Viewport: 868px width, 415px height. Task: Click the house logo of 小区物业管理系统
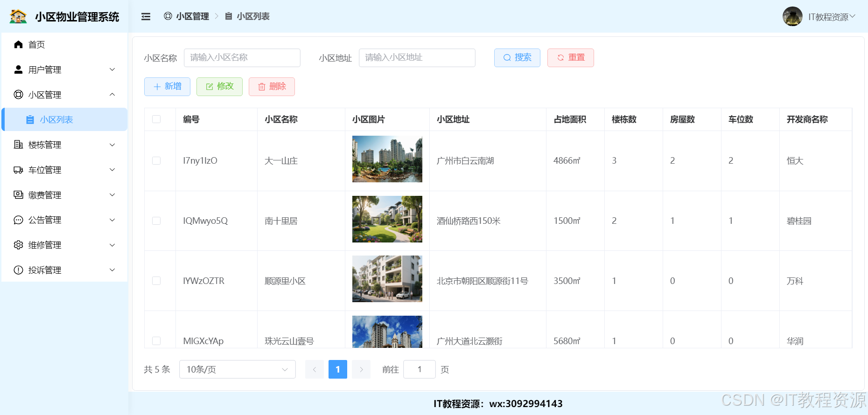click(18, 17)
